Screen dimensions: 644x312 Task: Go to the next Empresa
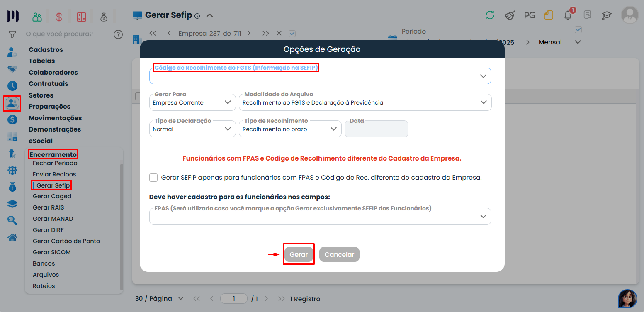tap(249, 33)
